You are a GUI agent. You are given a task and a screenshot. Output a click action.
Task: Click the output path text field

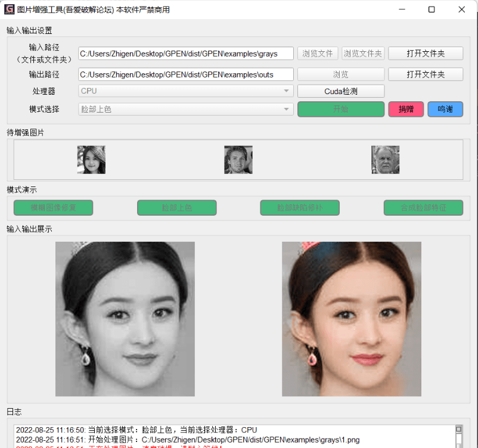click(185, 74)
